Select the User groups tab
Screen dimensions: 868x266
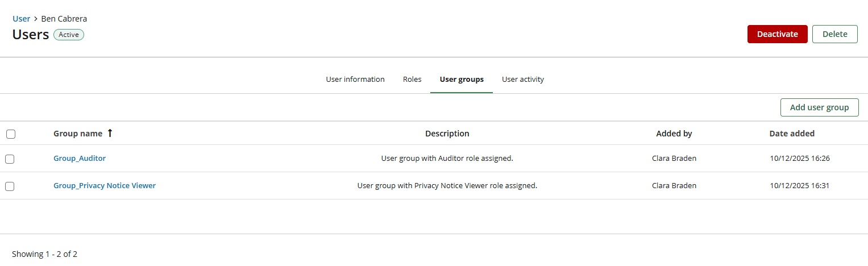click(462, 79)
